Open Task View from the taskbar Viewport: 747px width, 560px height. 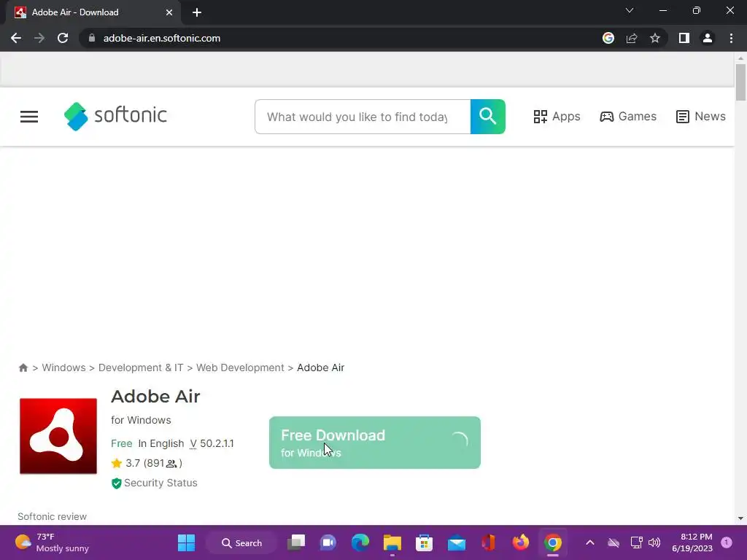pos(296,542)
